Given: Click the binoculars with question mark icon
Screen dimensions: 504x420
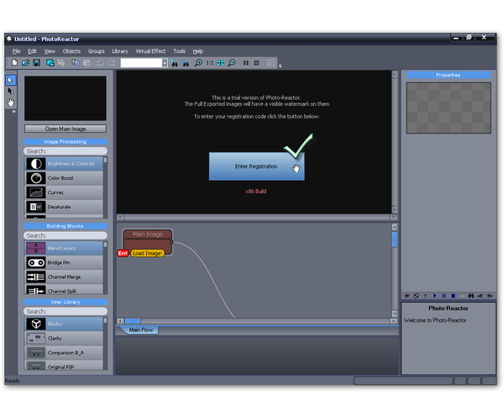Looking at the screenshot, I should coord(174,63).
